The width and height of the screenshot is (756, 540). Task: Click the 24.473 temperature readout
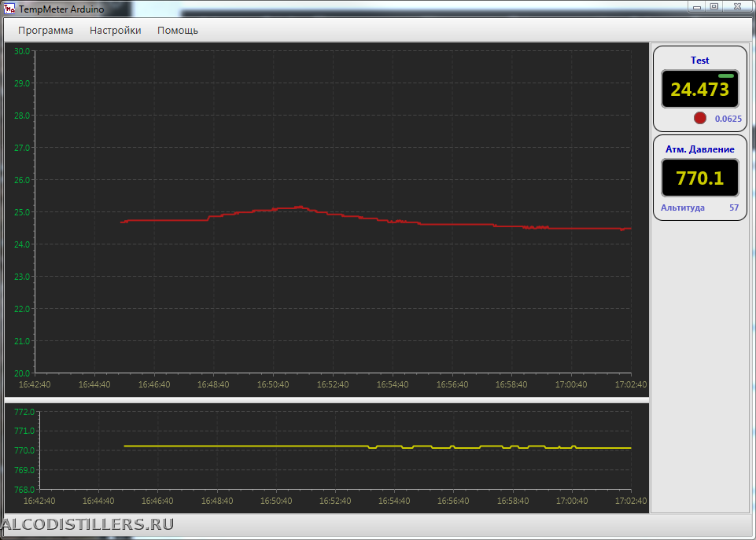tap(699, 90)
